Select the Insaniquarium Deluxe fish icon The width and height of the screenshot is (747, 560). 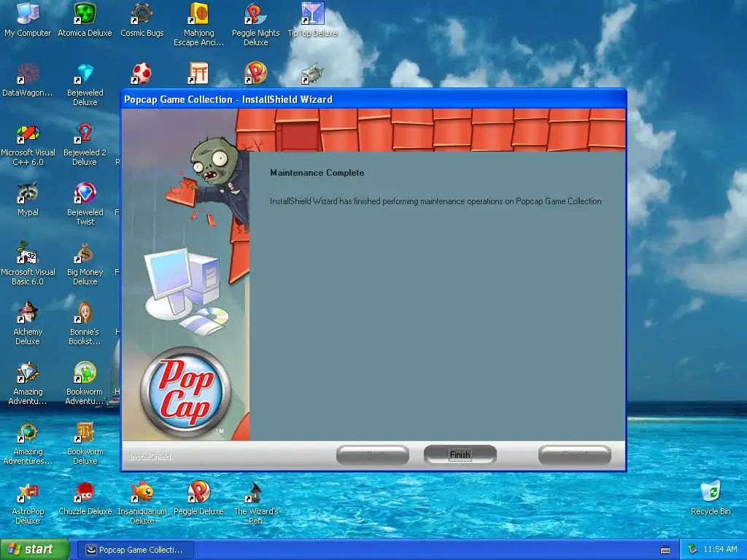(142, 503)
